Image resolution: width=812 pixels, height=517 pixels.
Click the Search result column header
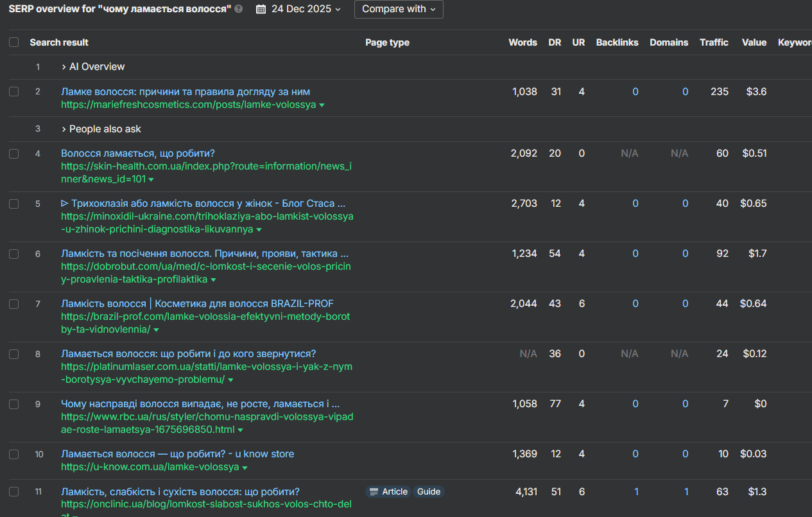pos(59,42)
